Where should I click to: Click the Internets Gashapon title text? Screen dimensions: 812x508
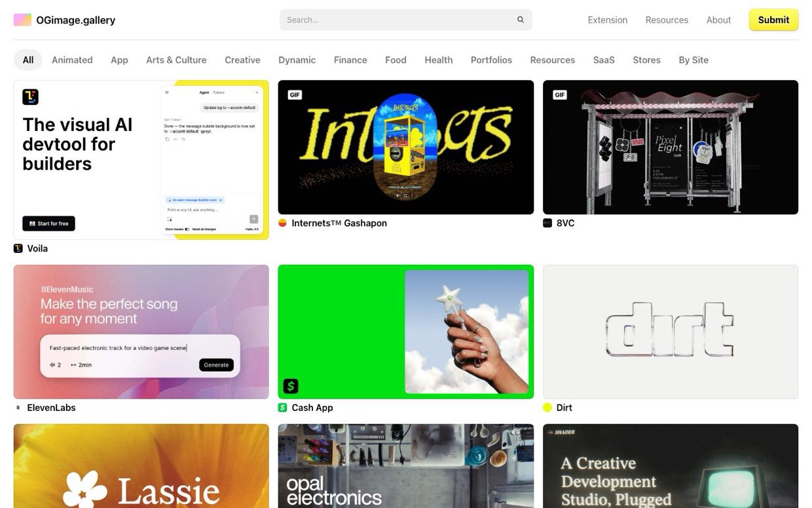tap(339, 223)
